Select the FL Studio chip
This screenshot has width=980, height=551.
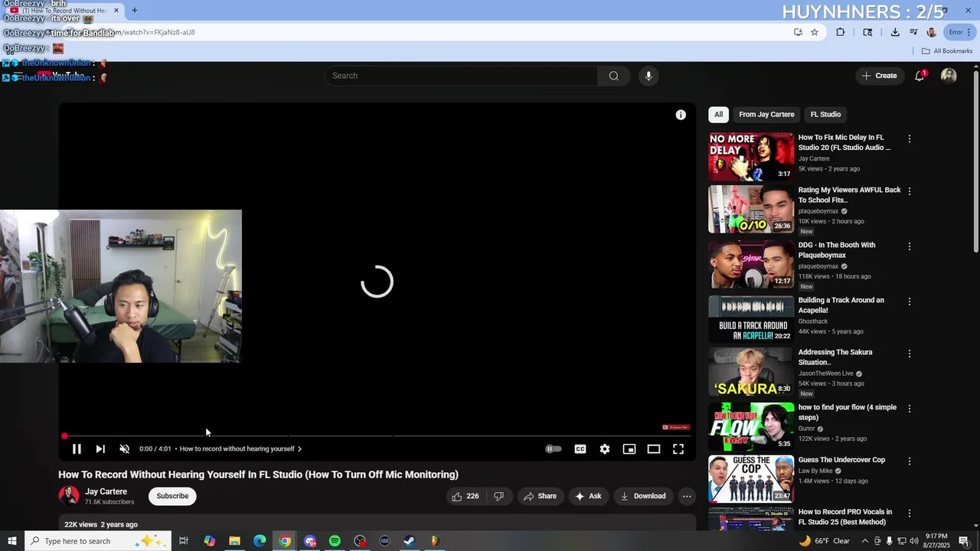825,115
